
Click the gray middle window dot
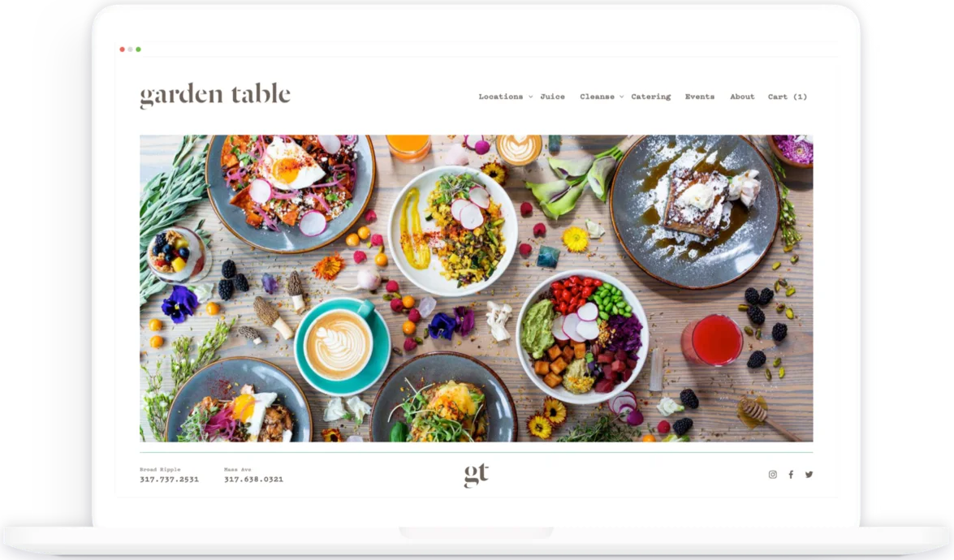[130, 50]
